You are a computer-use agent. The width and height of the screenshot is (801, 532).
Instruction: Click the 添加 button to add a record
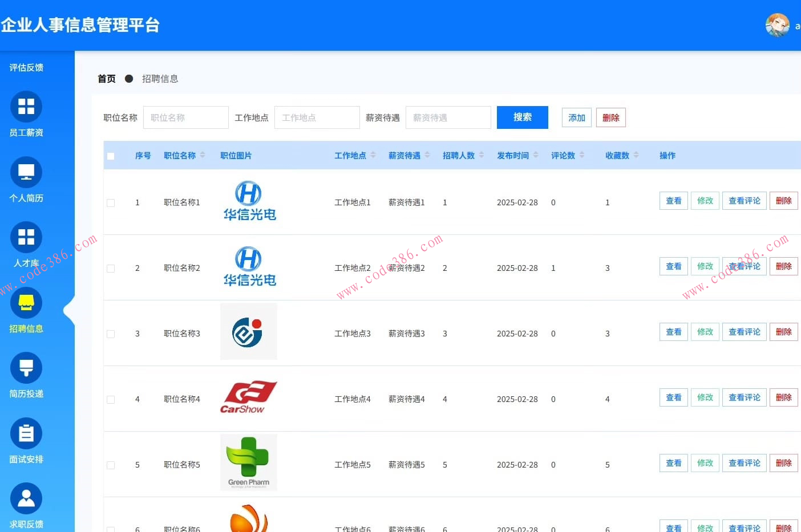click(x=576, y=117)
